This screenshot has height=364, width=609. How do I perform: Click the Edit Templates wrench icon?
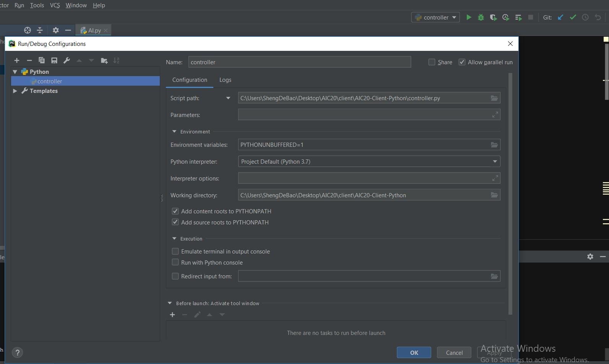[67, 60]
